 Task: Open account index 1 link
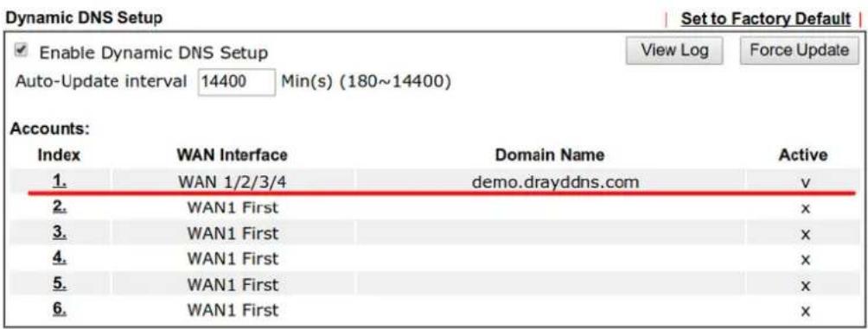point(61,180)
